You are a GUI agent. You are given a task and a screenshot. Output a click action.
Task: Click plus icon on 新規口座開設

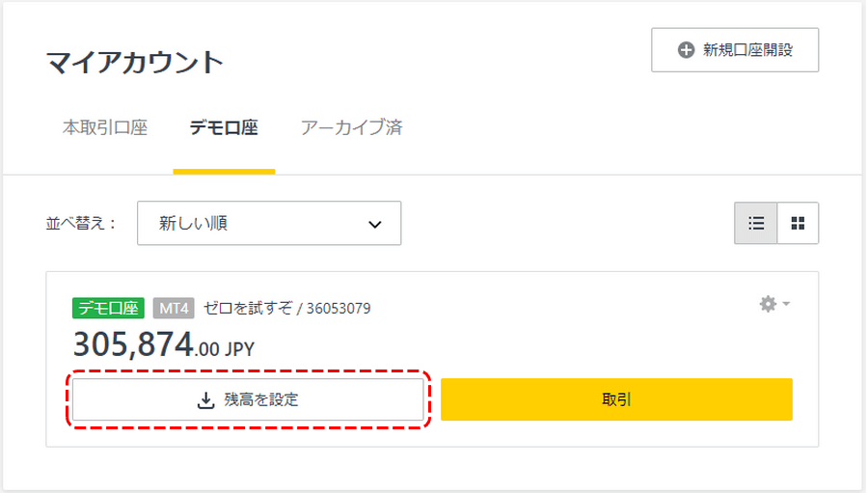686,50
